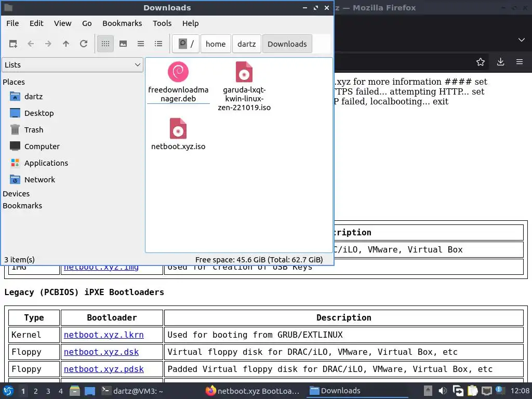
Task: Switch to netboot.xyz Firefox taskbar entry
Action: [x=252, y=391]
